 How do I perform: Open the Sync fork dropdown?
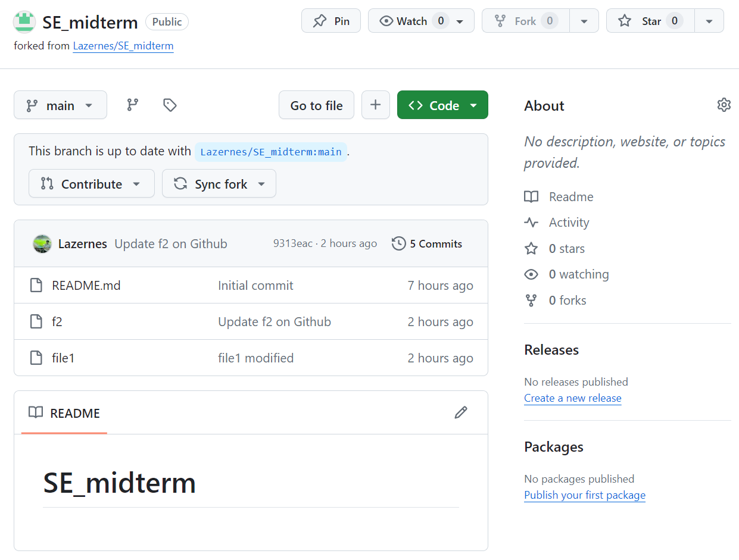click(219, 184)
